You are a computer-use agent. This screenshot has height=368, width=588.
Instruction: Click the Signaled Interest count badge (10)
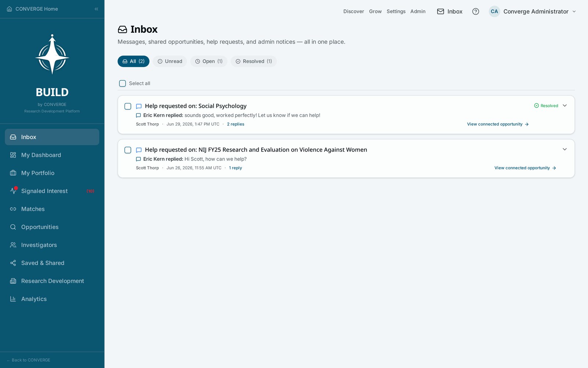(x=90, y=191)
